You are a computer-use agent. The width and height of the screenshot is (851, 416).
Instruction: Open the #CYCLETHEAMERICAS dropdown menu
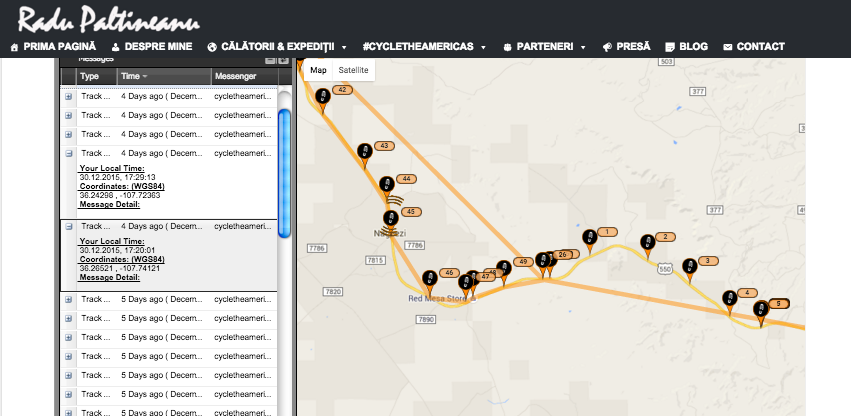point(424,46)
